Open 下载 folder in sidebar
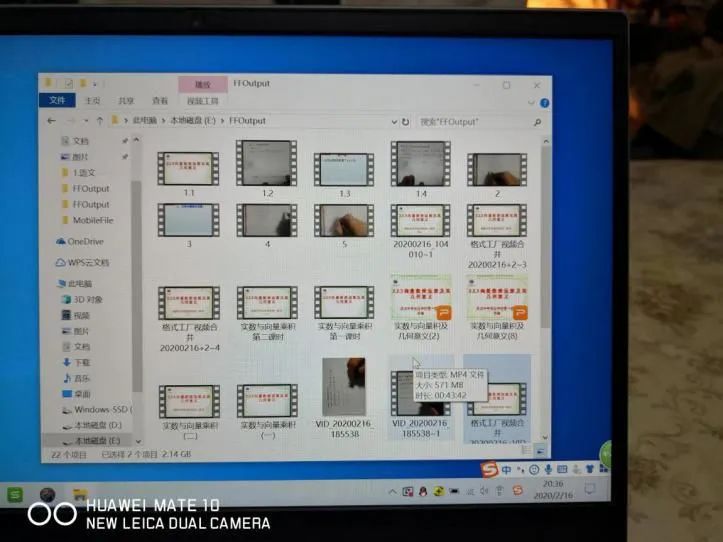 click(77, 362)
